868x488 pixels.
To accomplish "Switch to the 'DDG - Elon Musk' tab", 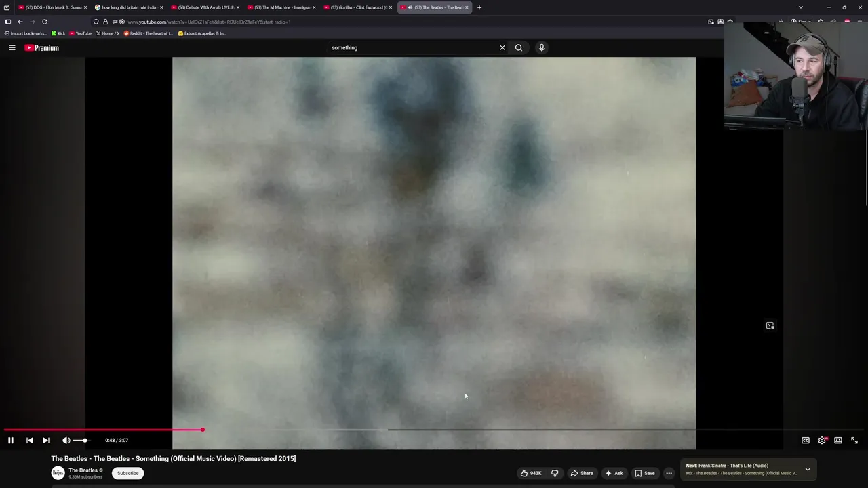I will pos(53,7).
